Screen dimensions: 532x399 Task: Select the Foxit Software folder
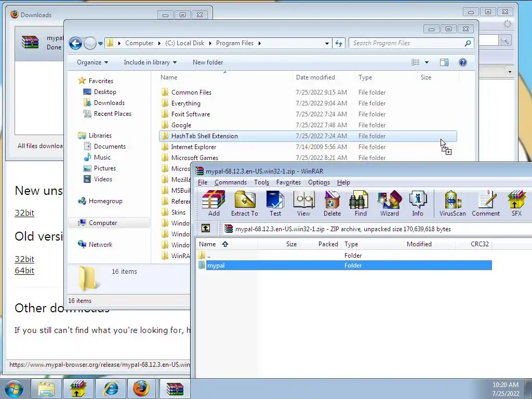(190, 114)
